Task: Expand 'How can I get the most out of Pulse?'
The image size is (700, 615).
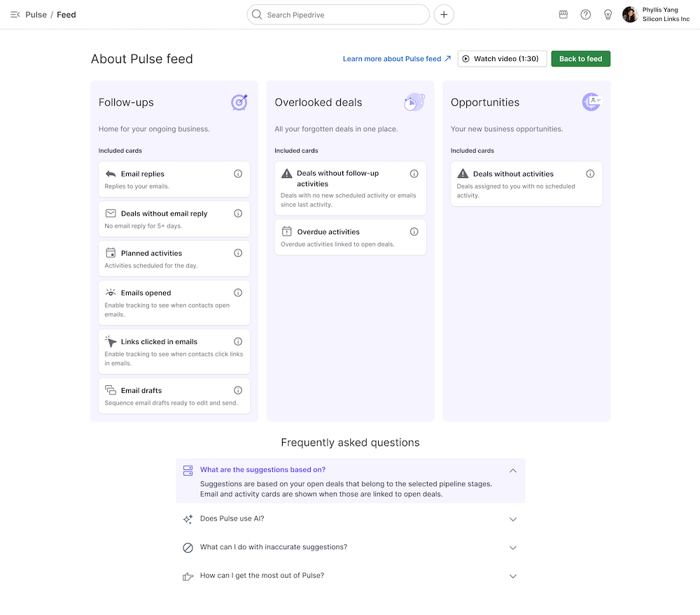Action: [513, 575]
